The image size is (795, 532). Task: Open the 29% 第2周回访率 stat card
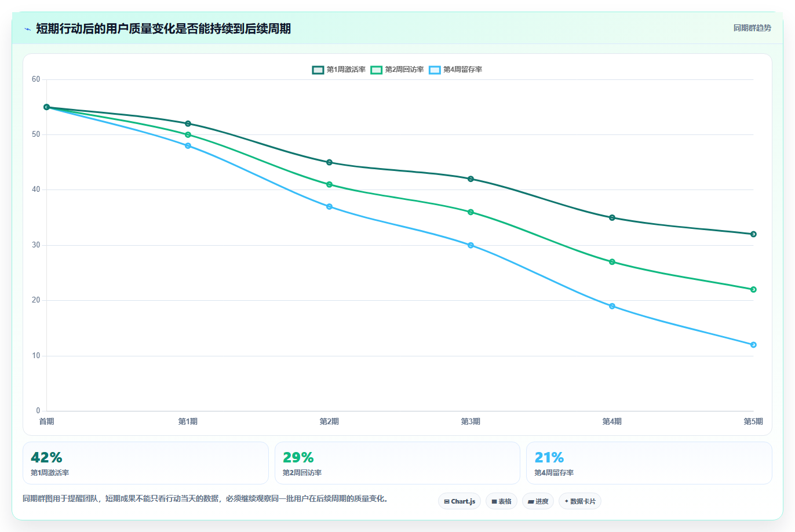coord(397,463)
